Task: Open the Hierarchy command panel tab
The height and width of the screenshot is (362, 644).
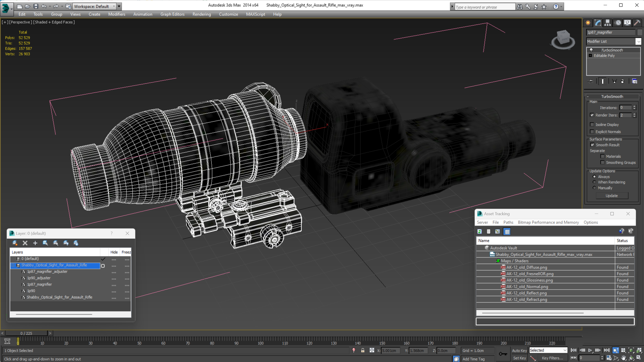Action: point(607,23)
